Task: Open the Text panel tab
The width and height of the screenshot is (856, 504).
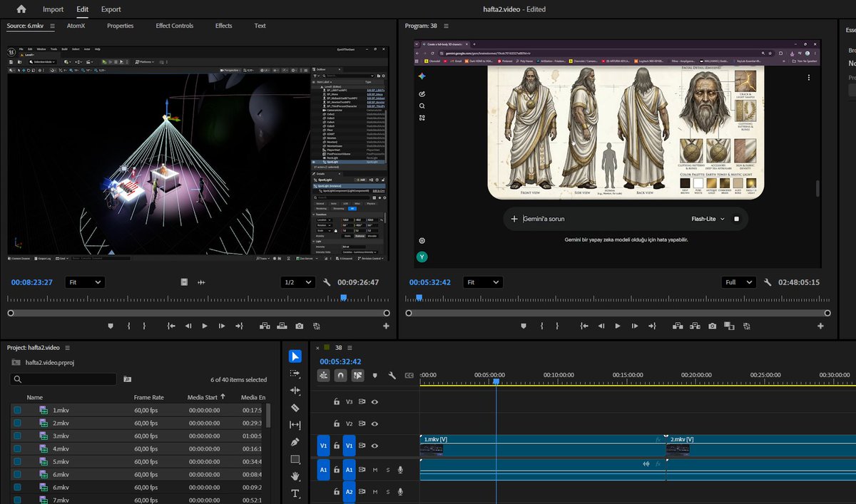Action: click(260, 26)
